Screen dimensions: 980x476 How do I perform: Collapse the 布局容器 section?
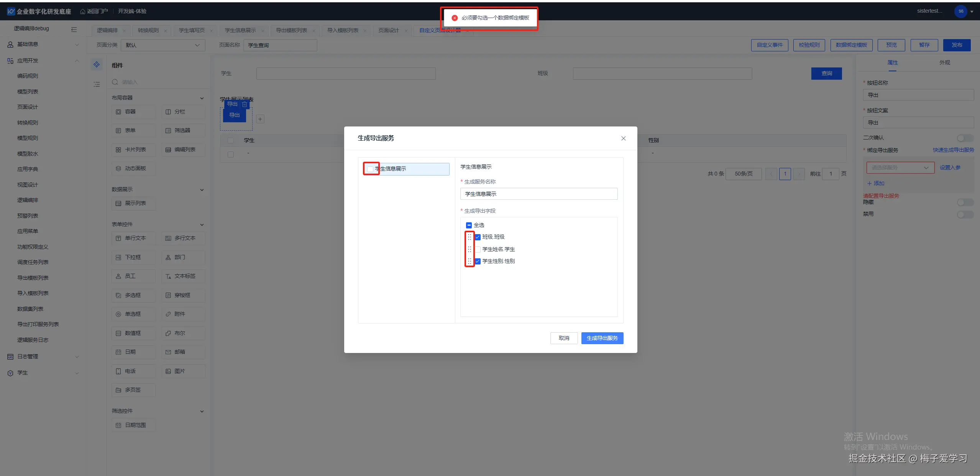click(202, 98)
